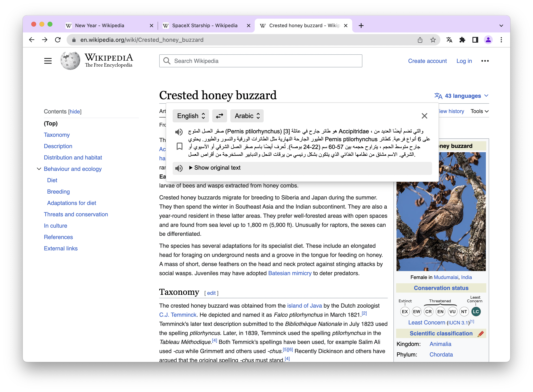Open the Wikipedia hamburger main menu

click(48, 61)
